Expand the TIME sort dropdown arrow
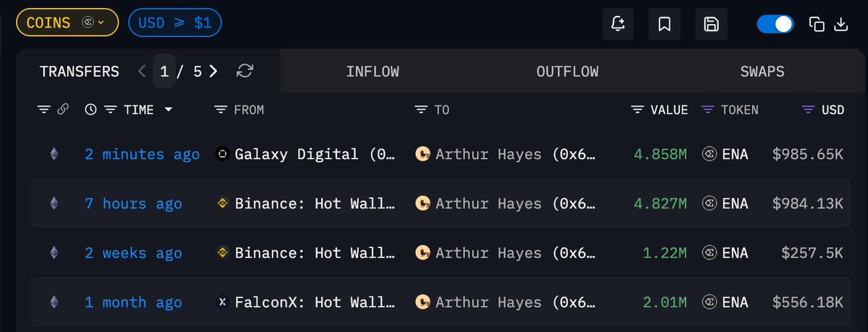The width and height of the screenshot is (868, 332). pyautogui.click(x=169, y=110)
